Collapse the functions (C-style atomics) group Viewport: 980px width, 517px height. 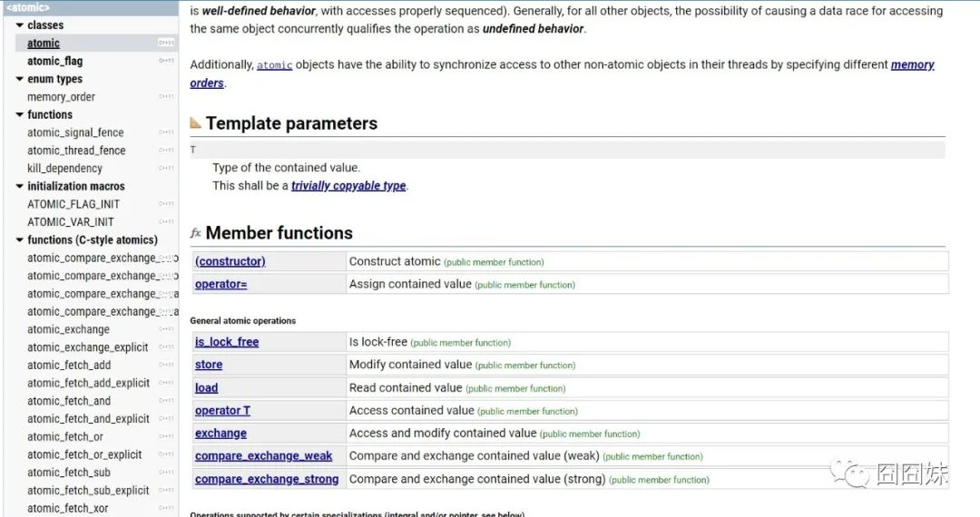(x=19, y=239)
